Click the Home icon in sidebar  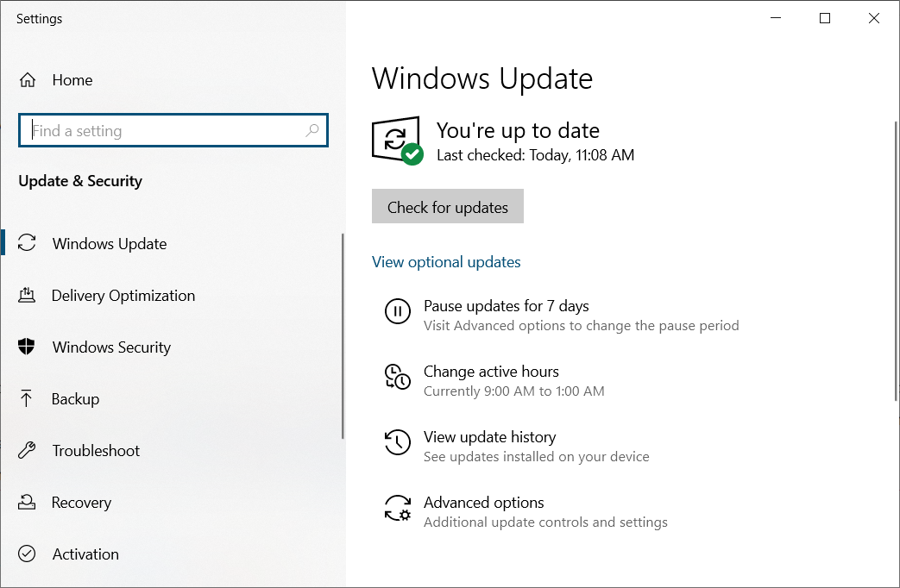[x=28, y=80]
